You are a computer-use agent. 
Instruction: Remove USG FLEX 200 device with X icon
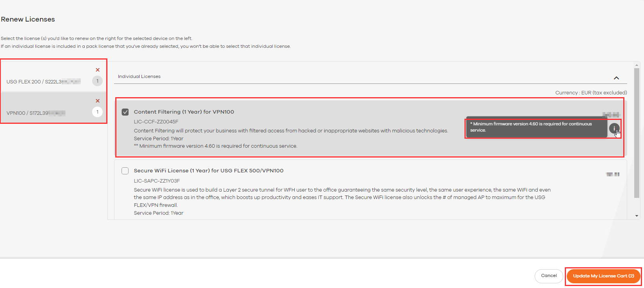[98, 70]
